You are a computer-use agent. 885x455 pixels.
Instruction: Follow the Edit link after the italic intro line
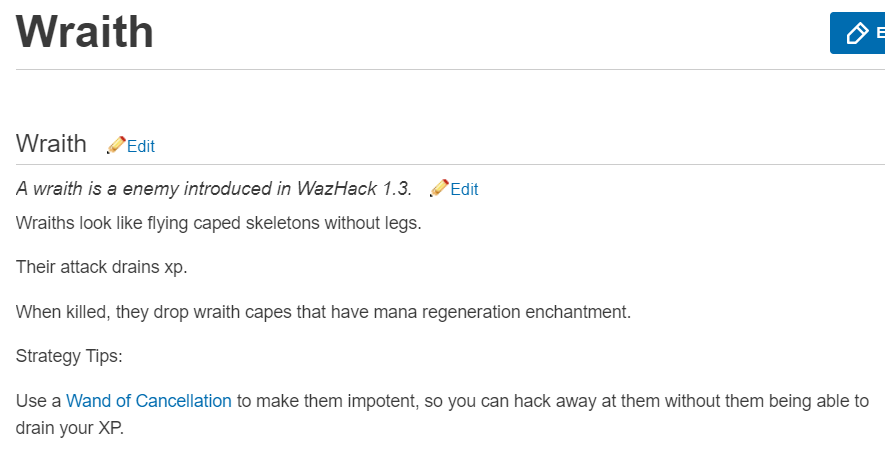pyautogui.click(x=465, y=189)
